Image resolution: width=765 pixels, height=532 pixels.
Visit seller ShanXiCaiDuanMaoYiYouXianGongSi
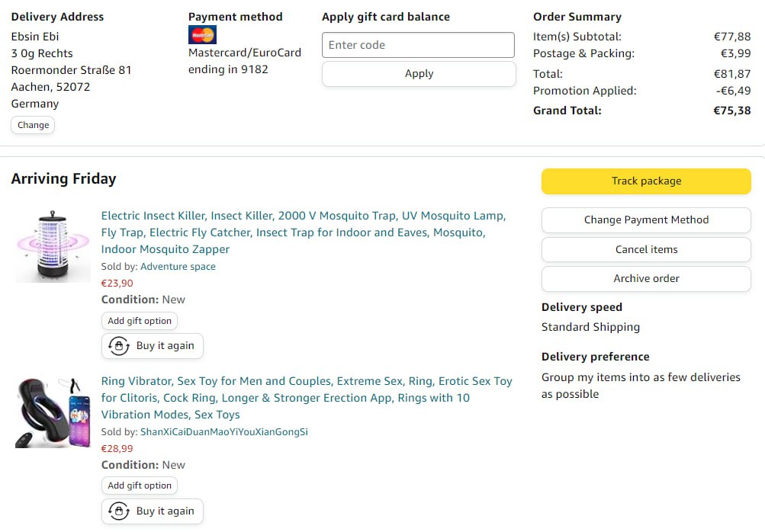click(223, 432)
